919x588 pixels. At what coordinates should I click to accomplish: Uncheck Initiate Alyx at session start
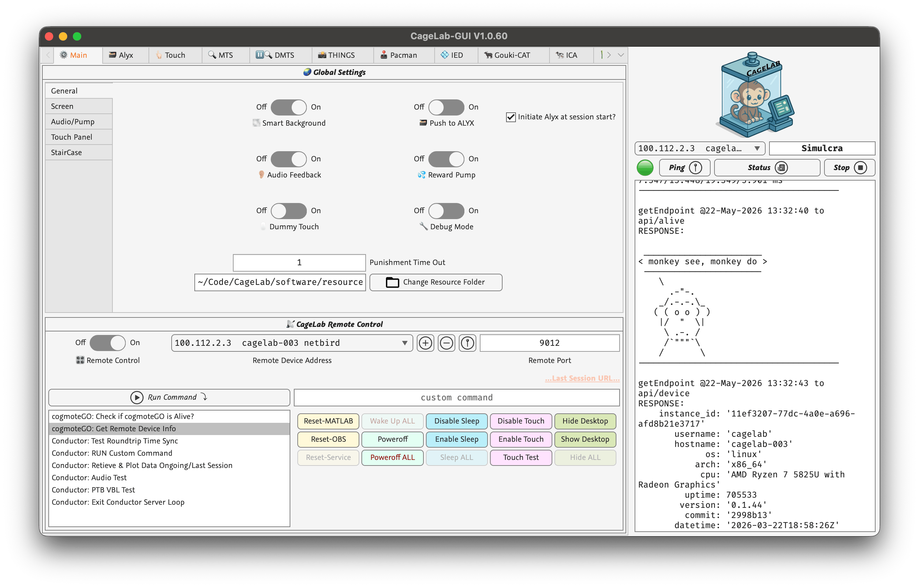coord(511,117)
